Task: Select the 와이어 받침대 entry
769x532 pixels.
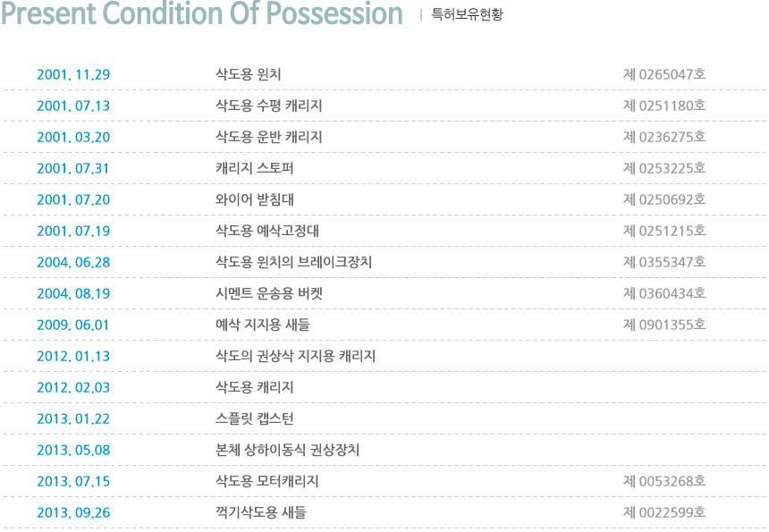Action: coord(255,199)
